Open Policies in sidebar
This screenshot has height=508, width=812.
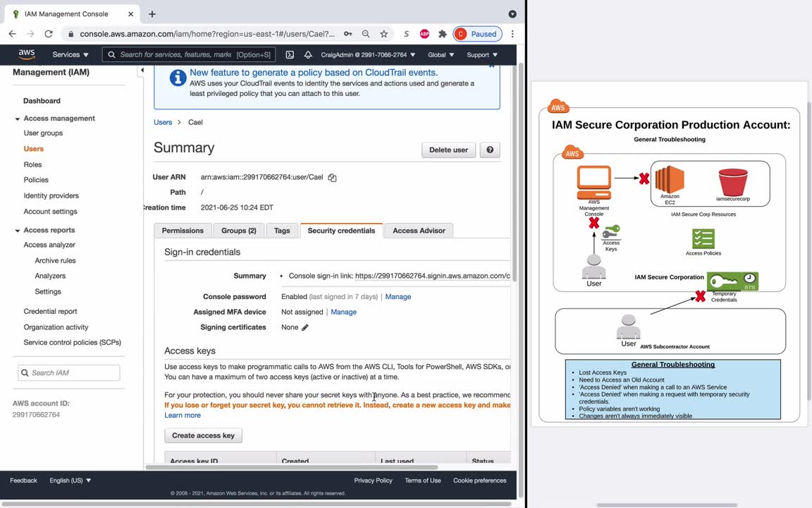tap(36, 180)
